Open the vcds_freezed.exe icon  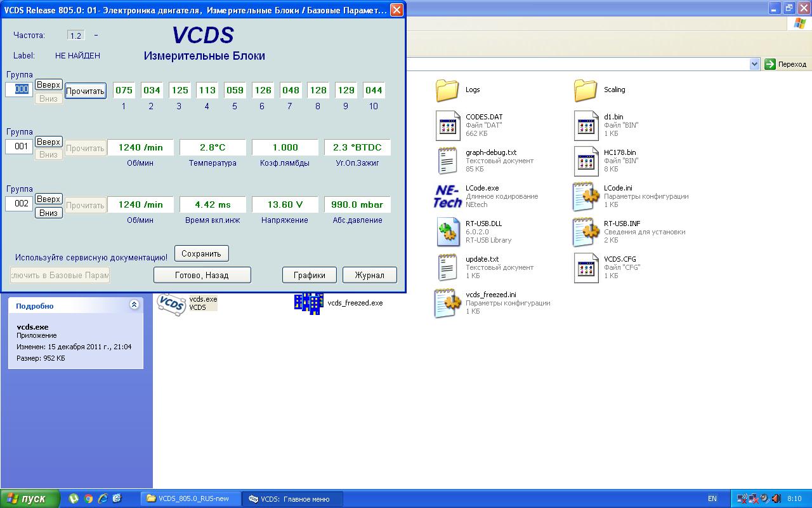(x=308, y=304)
